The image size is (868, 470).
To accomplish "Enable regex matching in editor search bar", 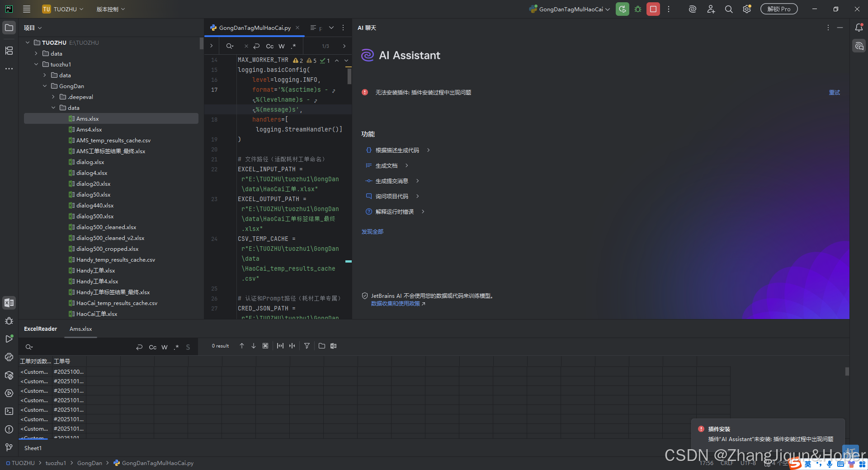I will (293, 46).
